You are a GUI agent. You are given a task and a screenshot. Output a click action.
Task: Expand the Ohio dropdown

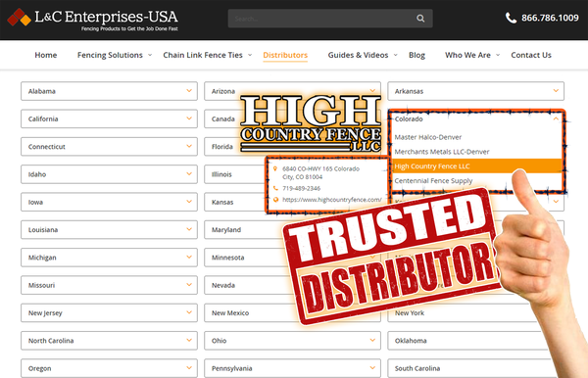click(292, 341)
